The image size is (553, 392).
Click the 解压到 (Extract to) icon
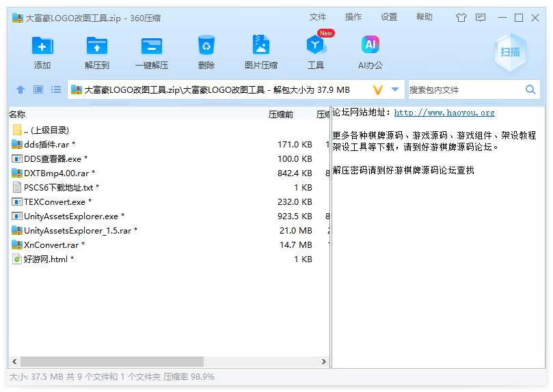click(x=97, y=46)
